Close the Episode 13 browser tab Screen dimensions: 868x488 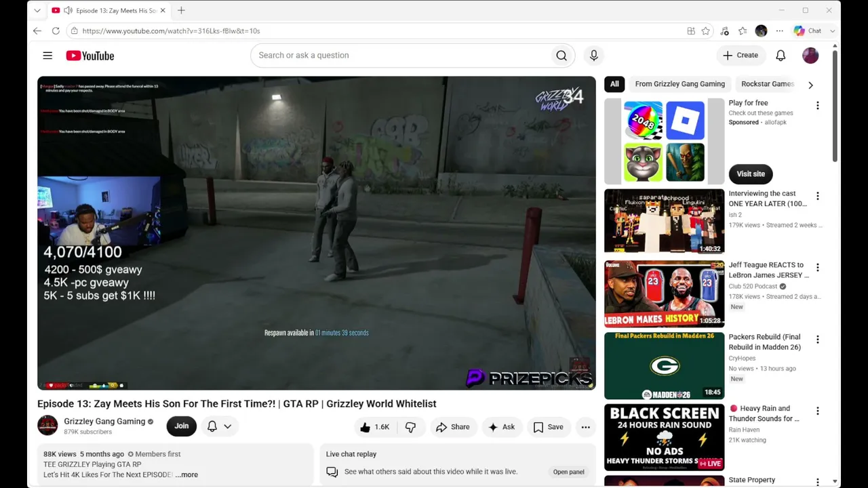163,11
